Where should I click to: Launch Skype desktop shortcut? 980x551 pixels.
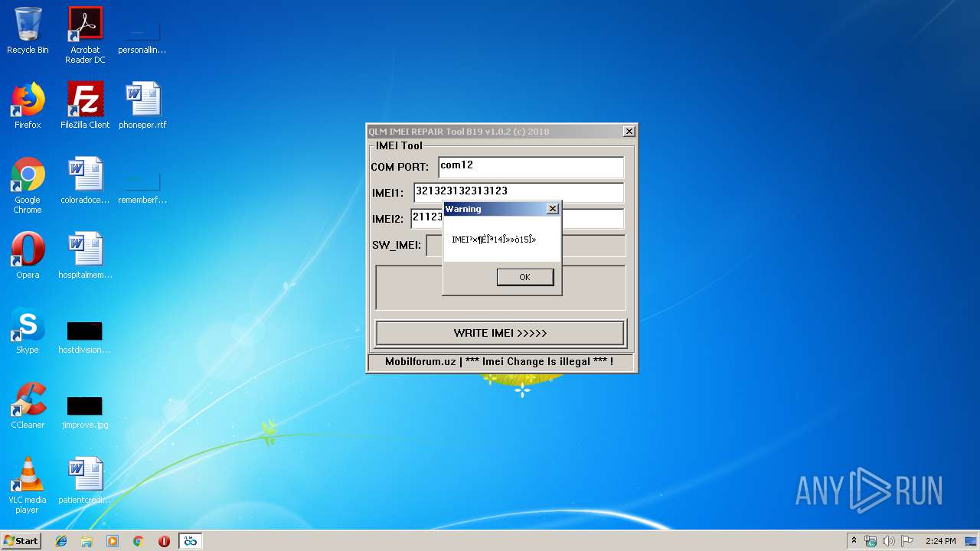click(x=28, y=331)
